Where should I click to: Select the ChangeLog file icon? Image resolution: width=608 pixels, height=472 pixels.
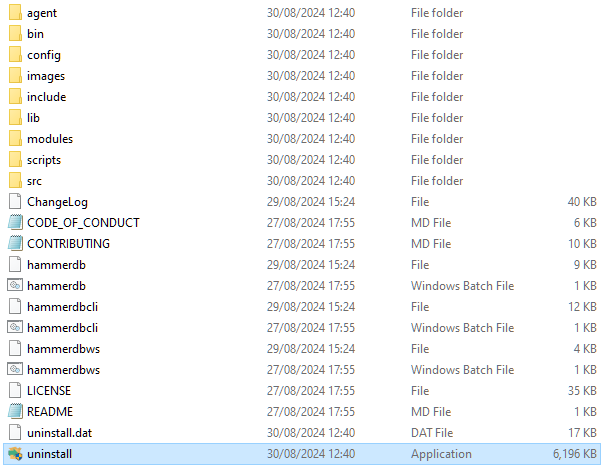pos(15,201)
